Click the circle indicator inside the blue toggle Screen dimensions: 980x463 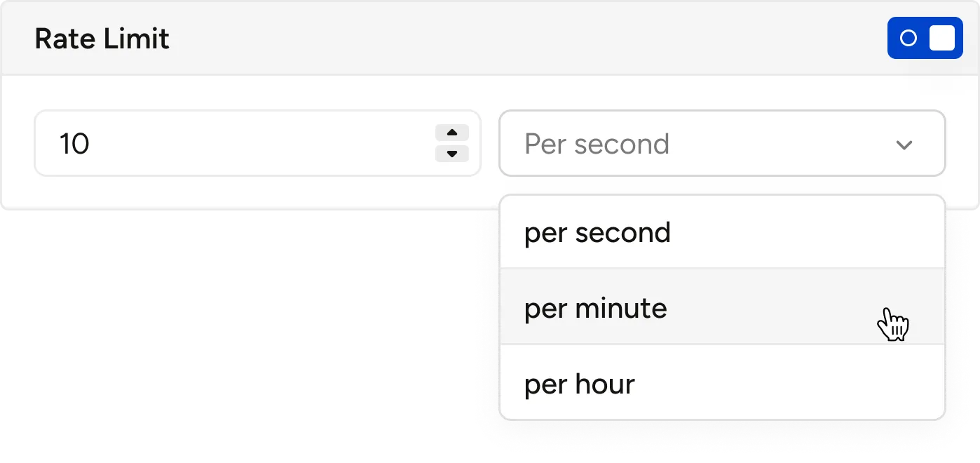pyautogui.click(x=908, y=38)
